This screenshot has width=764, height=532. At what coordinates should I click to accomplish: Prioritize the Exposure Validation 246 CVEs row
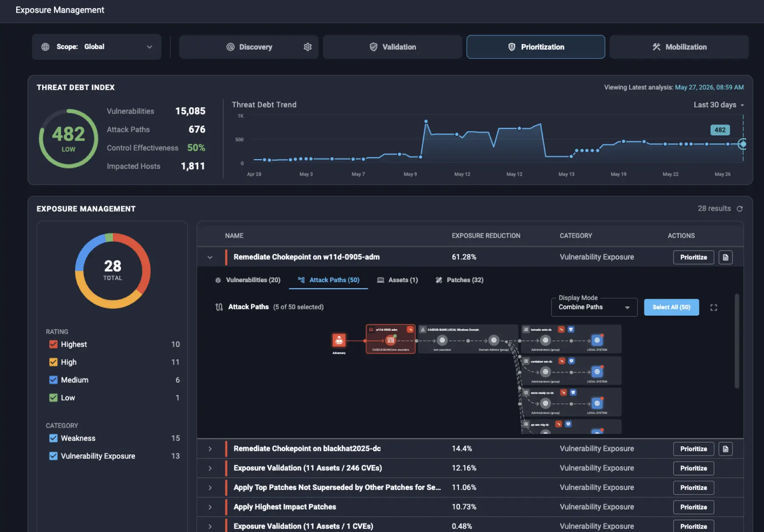click(694, 468)
